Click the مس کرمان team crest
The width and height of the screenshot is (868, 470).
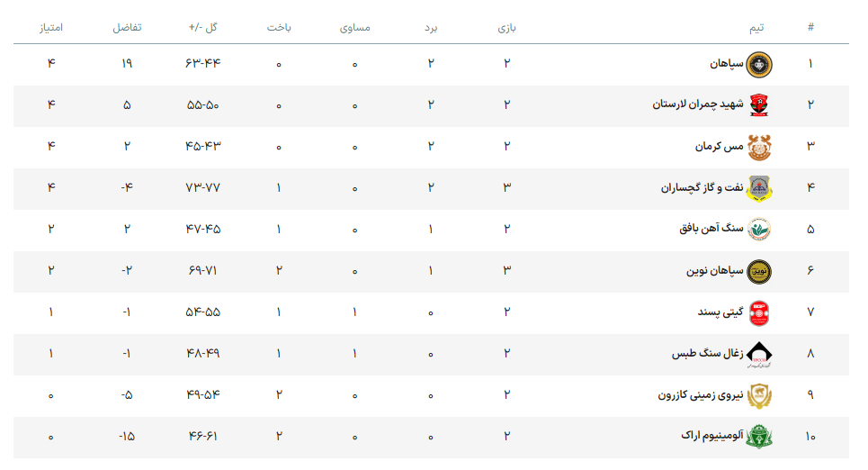pyautogui.click(x=759, y=147)
